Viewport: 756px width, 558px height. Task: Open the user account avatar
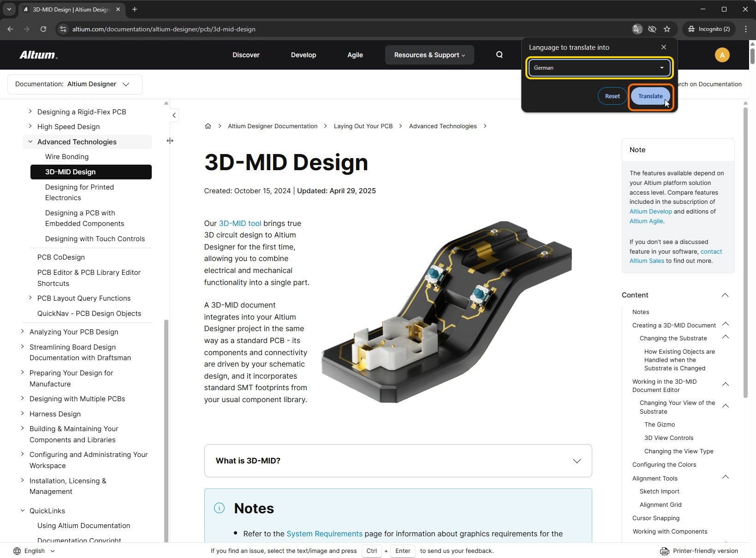[722, 55]
